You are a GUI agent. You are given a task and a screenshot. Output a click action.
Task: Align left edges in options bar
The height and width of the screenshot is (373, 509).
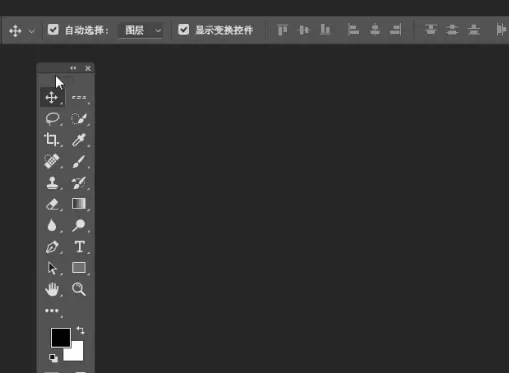pyautogui.click(x=353, y=30)
